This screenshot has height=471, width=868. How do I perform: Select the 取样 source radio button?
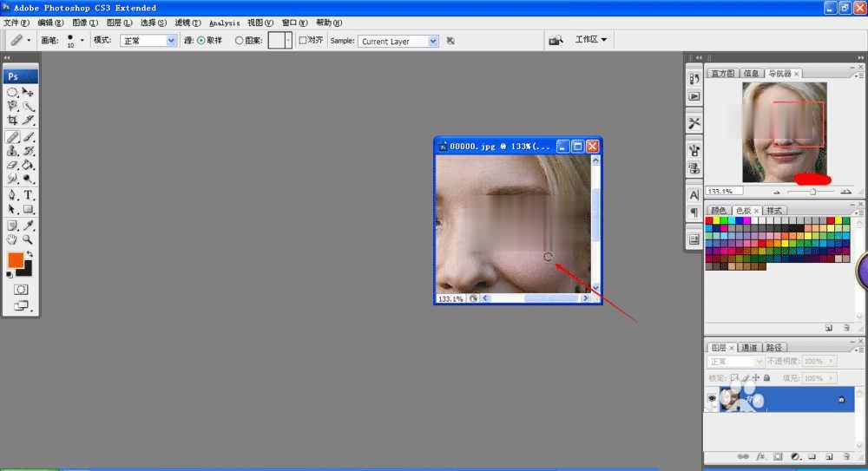point(201,40)
